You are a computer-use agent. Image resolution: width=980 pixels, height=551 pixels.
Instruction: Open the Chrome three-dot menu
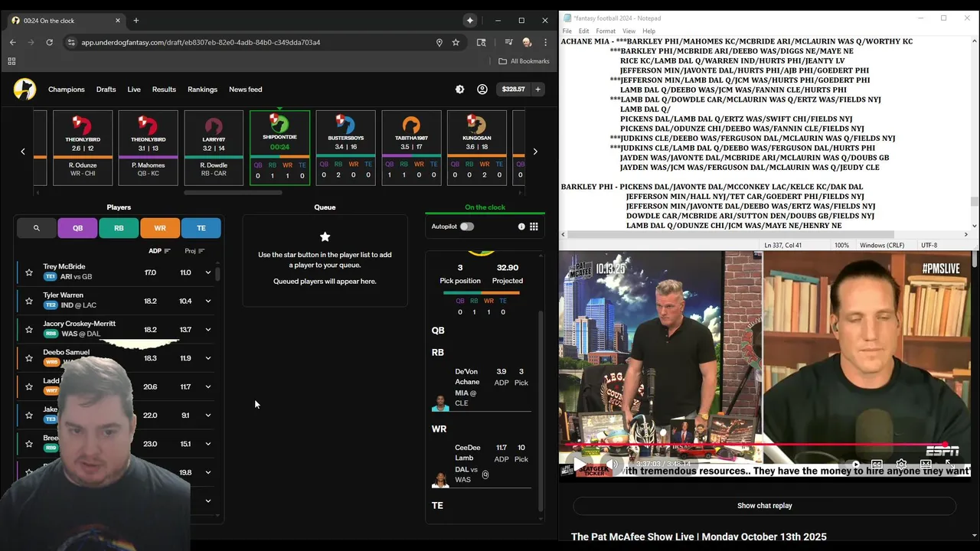pos(545,42)
